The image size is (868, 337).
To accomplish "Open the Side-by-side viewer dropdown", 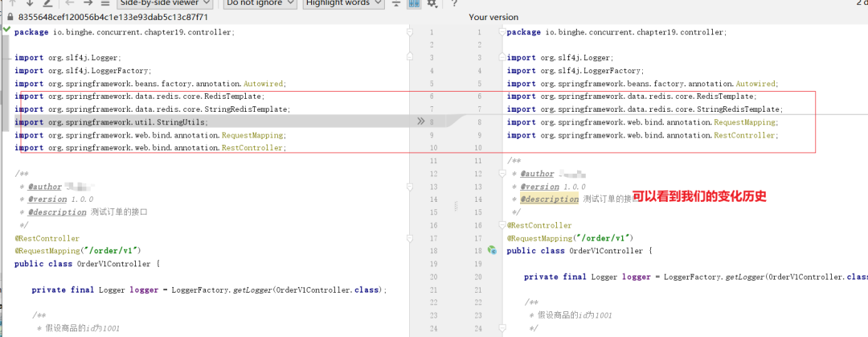I will (165, 3).
